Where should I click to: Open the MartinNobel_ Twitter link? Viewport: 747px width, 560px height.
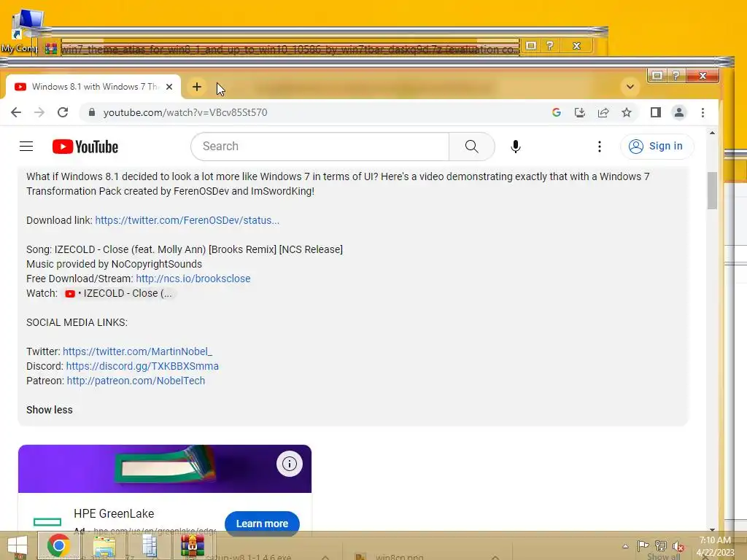coord(137,351)
